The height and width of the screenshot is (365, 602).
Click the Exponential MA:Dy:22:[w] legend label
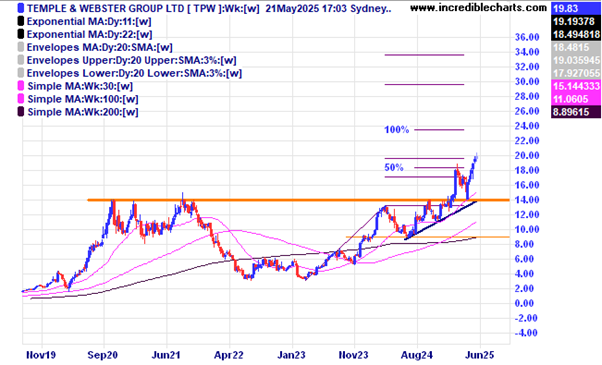pyautogui.click(x=89, y=35)
